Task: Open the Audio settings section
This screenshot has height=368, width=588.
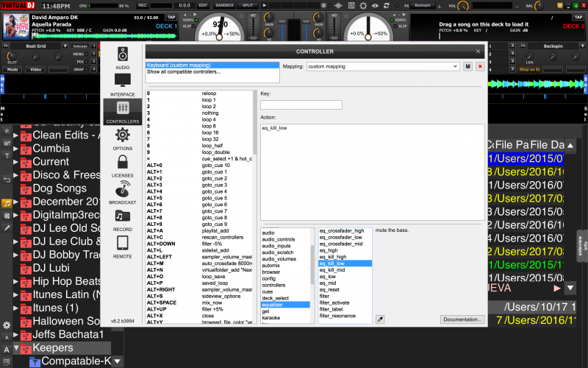Action: click(x=123, y=57)
